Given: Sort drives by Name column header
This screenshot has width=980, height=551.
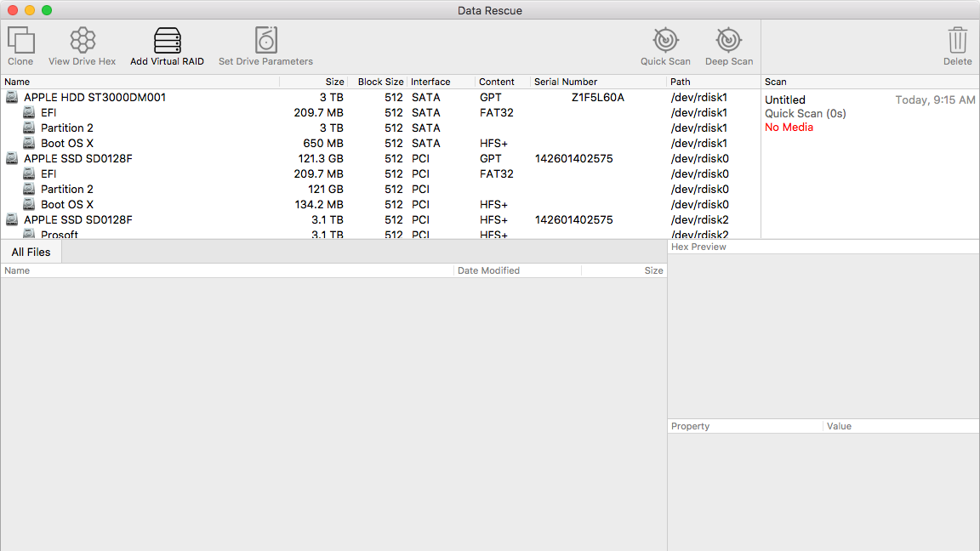Looking at the screenshot, I should (x=140, y=82).
